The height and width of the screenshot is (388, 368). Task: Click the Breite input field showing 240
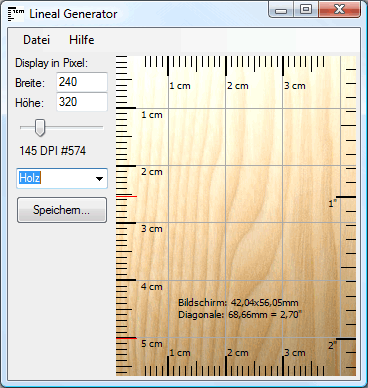(x=82, y=82)
